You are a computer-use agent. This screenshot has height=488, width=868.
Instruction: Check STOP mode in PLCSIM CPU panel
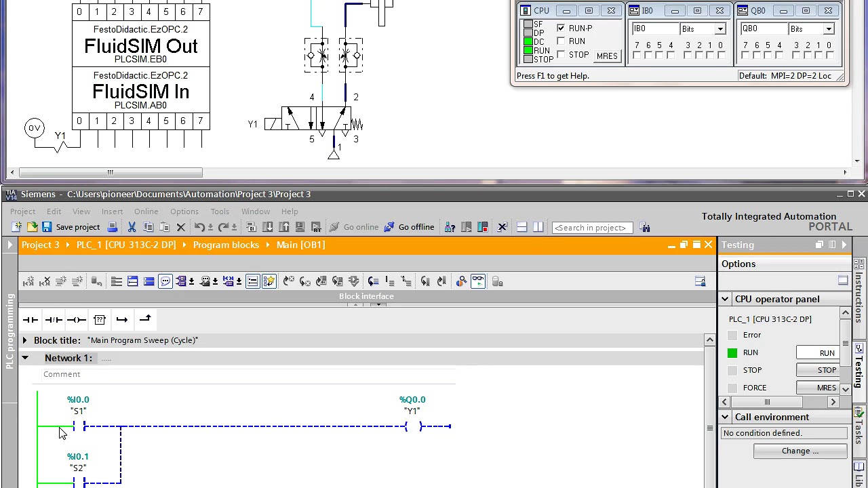click(561, 55)
